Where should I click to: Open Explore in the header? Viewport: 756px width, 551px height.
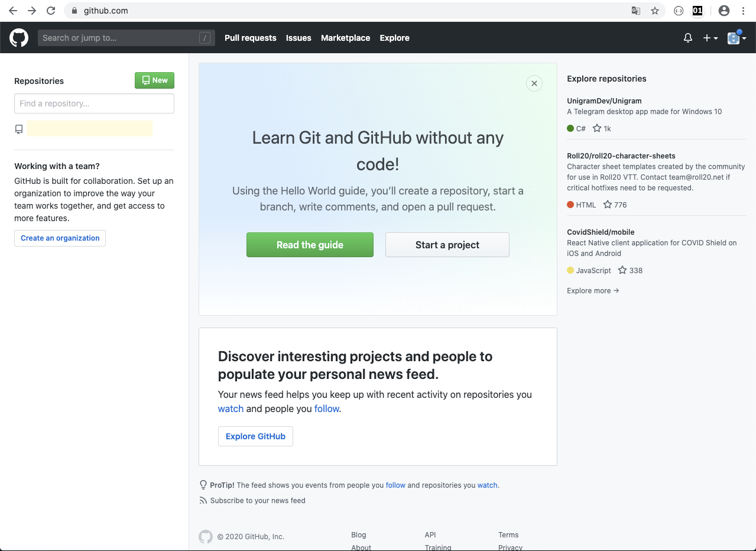(395, 38)
